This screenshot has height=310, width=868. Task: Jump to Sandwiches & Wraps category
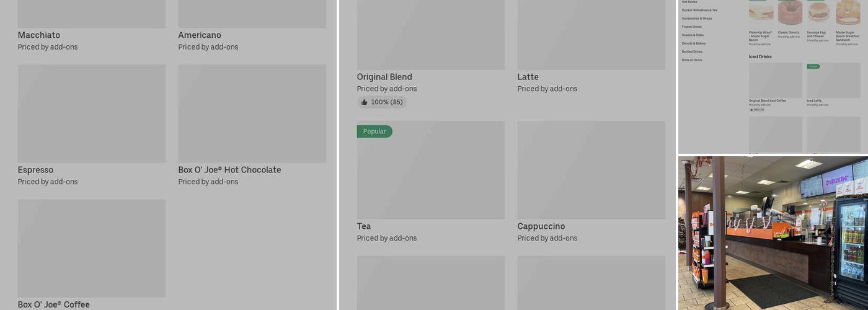pos(697,19)
